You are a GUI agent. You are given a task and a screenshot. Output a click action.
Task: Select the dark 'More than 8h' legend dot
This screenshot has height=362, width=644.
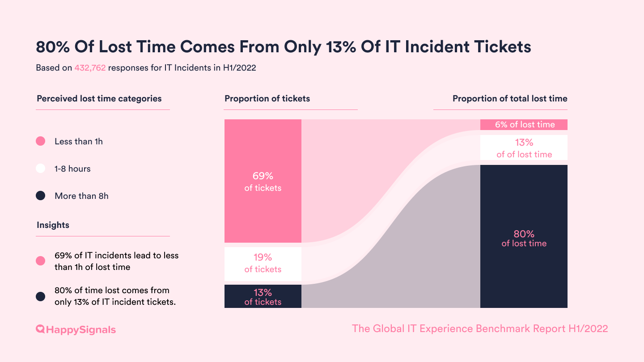coord(41,196)
